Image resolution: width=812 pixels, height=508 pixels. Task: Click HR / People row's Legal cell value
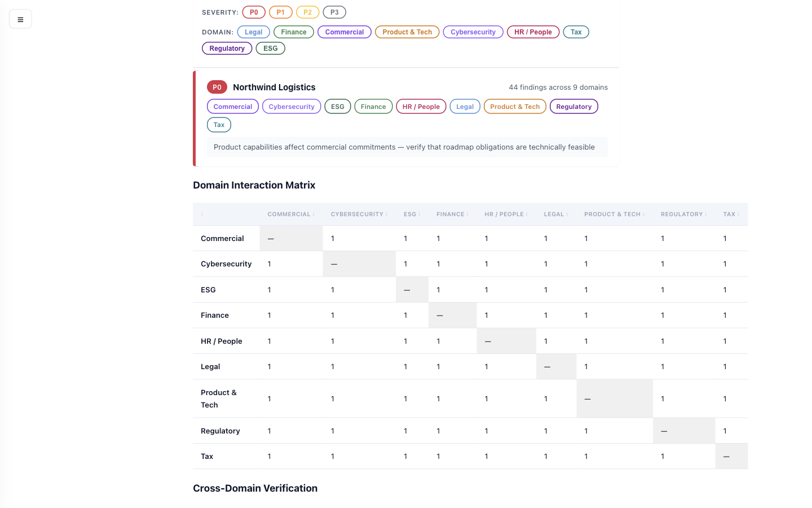tap(546, 341)
